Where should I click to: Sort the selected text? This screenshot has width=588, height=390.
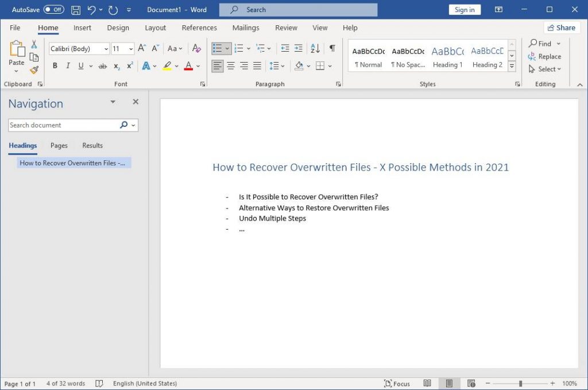[315, 48]
